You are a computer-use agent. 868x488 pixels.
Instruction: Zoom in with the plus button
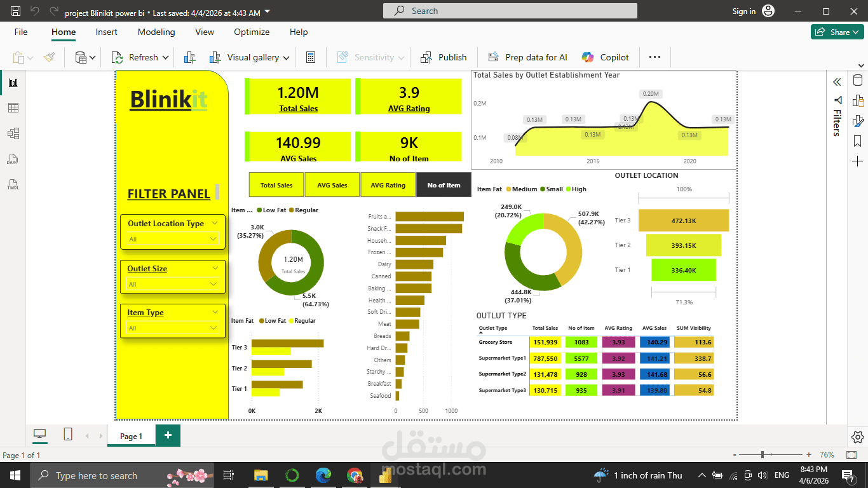[x=809, y=455]
